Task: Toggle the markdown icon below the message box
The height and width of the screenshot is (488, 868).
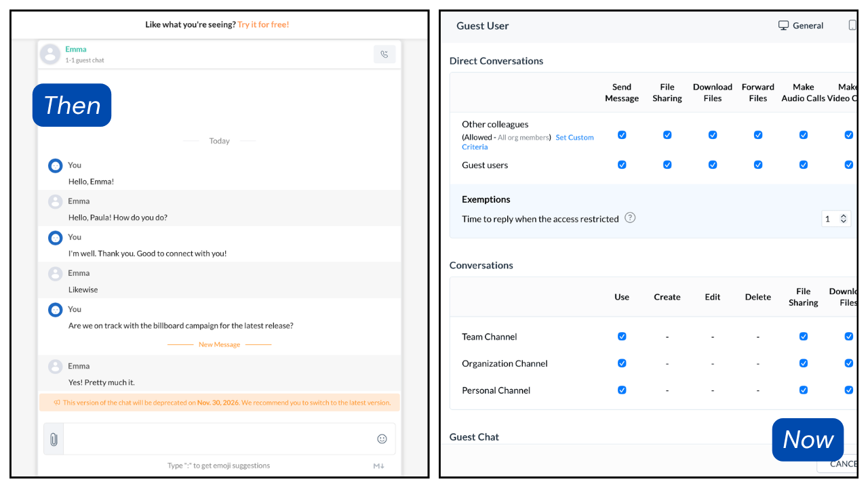Action: pyautogui.click(x=379, y=466)
